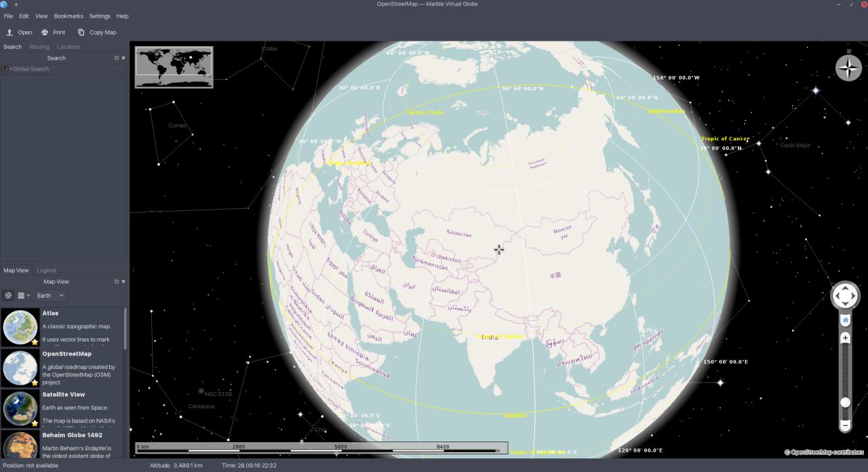Click the crosshair at map center
Viewport: 868px width, 472px height.
498,250
